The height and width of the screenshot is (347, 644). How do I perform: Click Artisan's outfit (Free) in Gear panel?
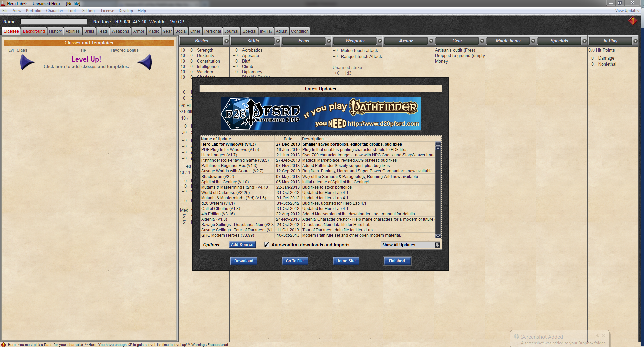click(x=455, y=50)
